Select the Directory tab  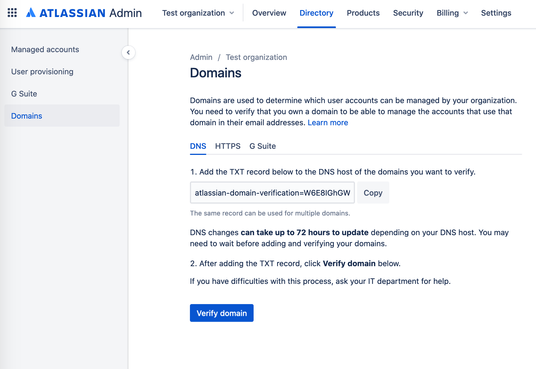(316, 13)
